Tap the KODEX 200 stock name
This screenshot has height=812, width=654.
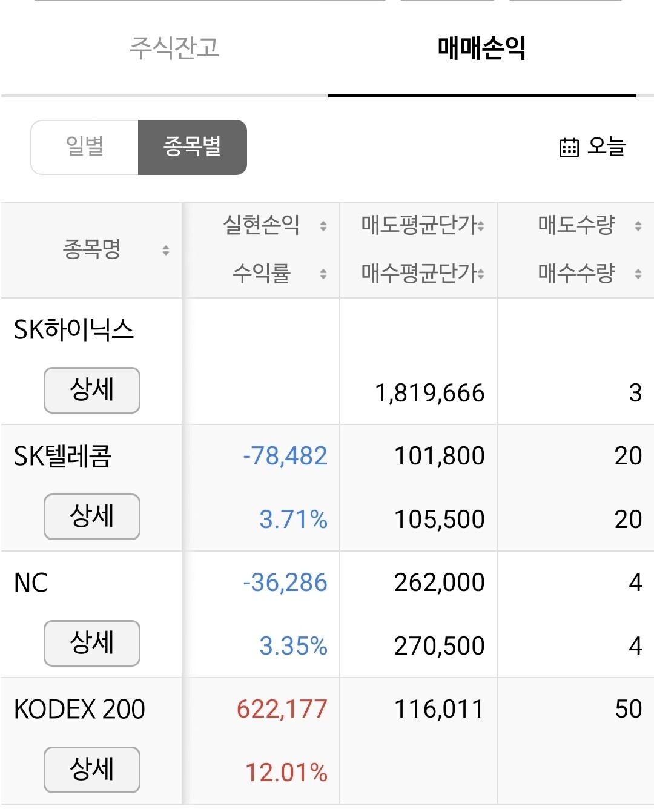pos(79,709)
